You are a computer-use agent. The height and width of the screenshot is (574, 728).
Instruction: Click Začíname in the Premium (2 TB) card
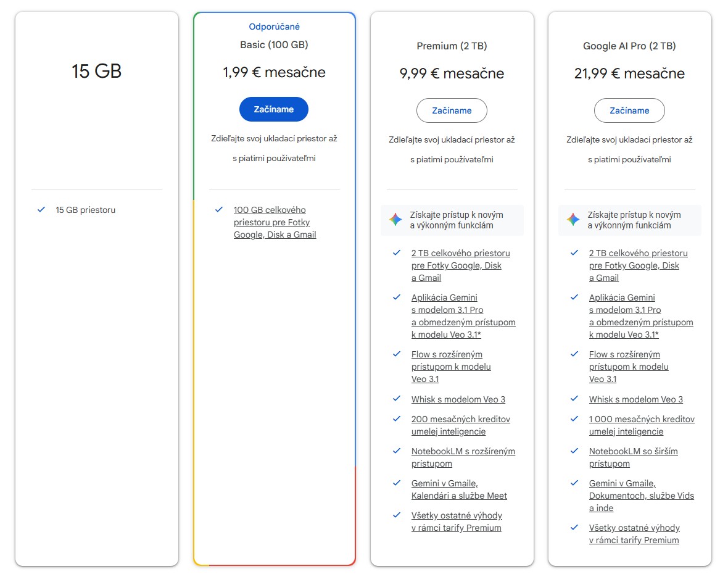(x=452, y=110)
